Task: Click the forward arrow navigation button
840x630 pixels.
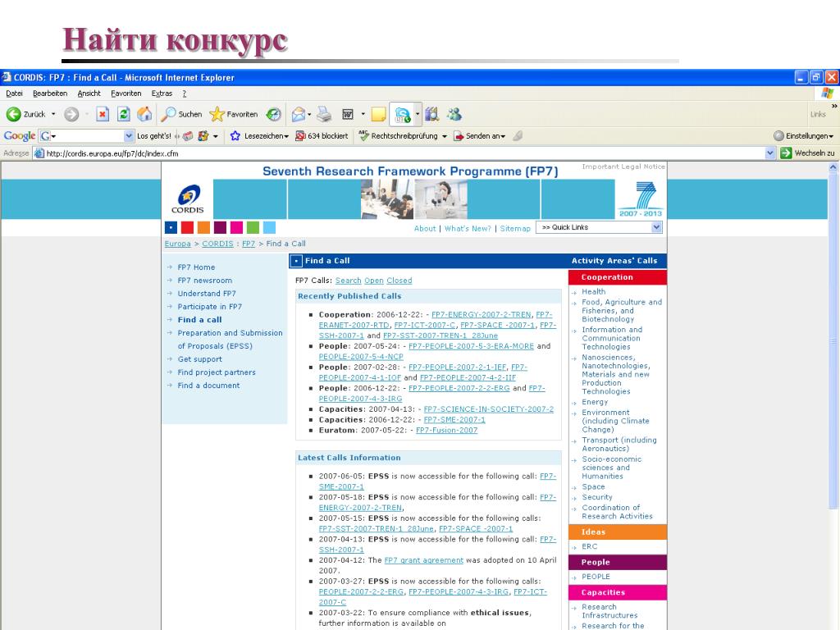Action: (x=71, y=114)
